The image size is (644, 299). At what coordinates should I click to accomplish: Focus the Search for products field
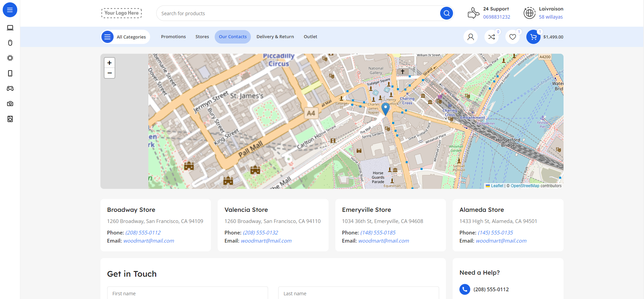click(297, 14)
